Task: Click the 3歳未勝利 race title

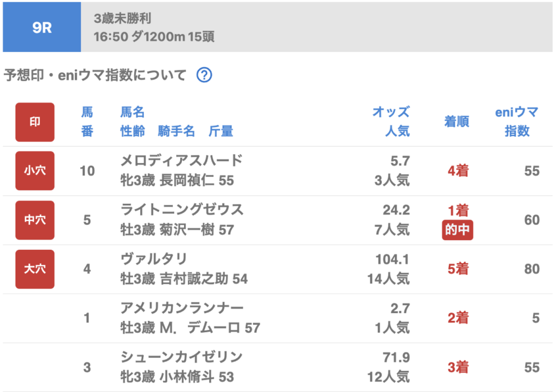Action: [122, 18]
